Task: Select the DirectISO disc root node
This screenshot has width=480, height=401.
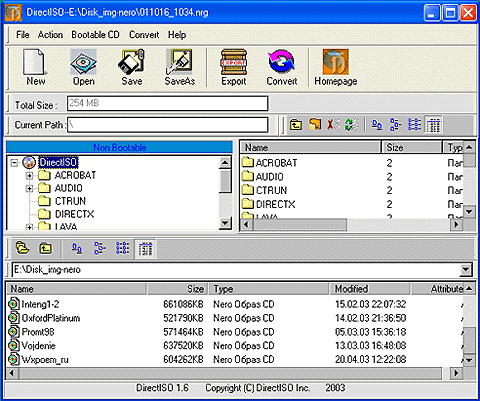Action: [58, 162]
